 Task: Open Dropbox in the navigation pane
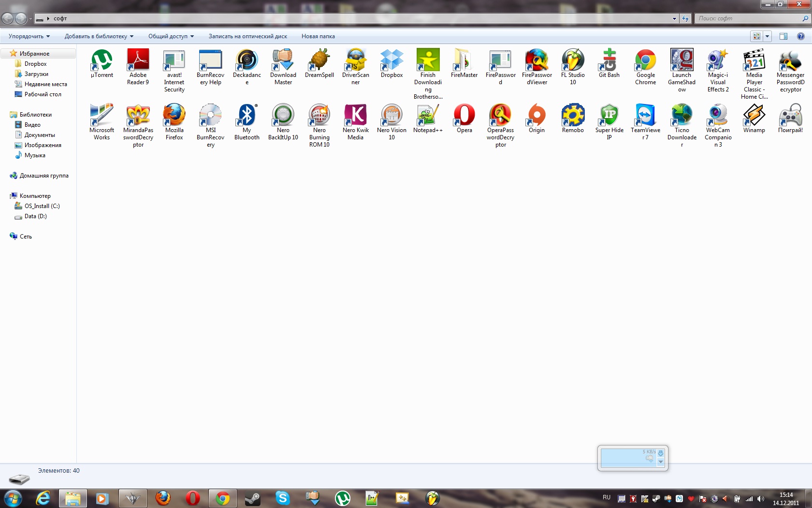click(x=36, y=64)
